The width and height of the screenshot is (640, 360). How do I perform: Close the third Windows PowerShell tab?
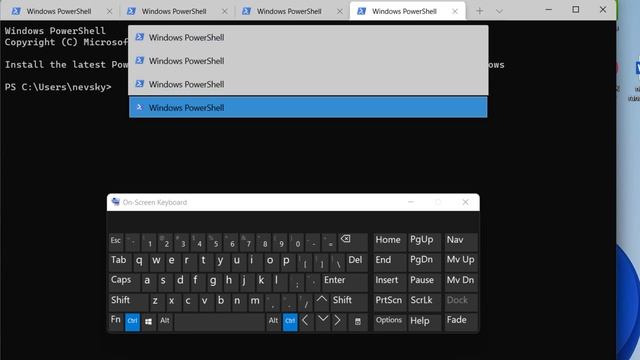tap(340, 11)
